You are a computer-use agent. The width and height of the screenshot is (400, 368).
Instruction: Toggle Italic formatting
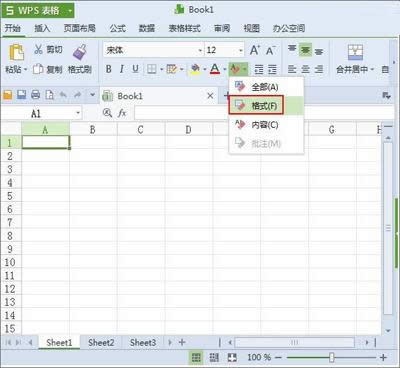pyautogui.click(x=122, y=69)
